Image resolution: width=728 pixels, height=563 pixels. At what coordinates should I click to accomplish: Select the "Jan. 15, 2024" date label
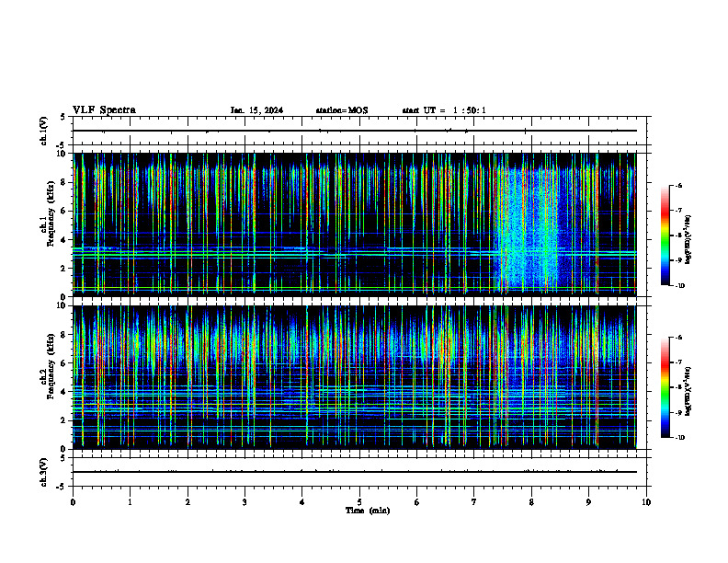pyautogui.click(x=256, y=110)
